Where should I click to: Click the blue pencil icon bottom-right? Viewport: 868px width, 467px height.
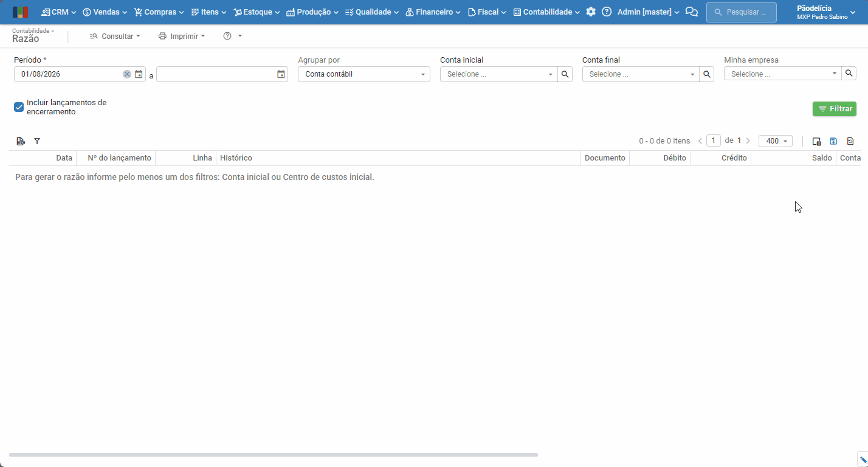863,460
